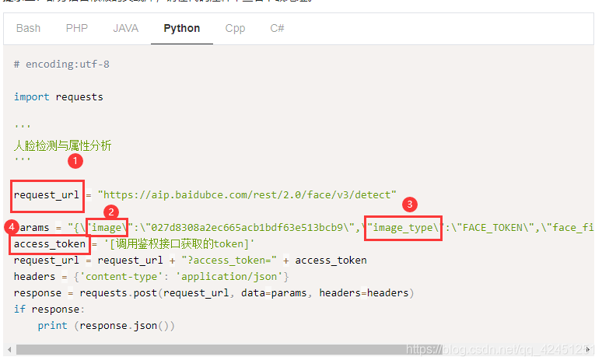
Task: Open the JAVA code tab
Action: click(125, 29)
